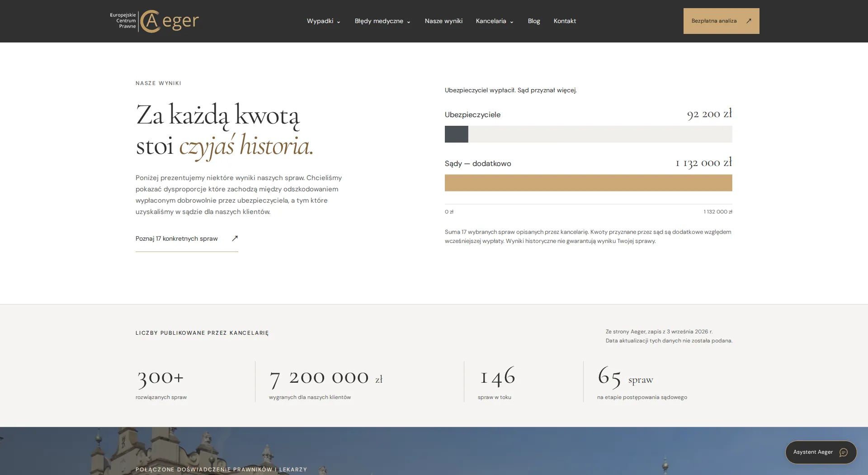Viewport: 868px width, 475px height.
Task: Go to the Kontakt page
Action: tap(565, 21)
